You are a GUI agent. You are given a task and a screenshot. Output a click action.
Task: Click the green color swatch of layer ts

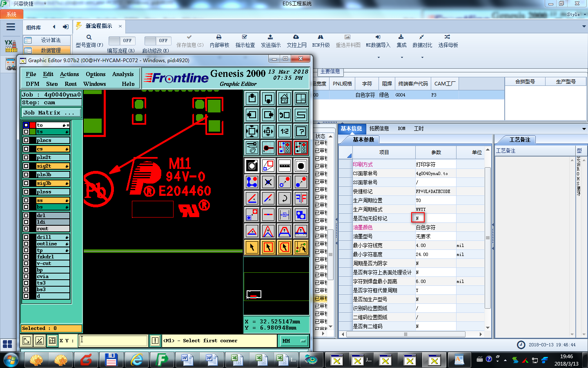point(33,132)
